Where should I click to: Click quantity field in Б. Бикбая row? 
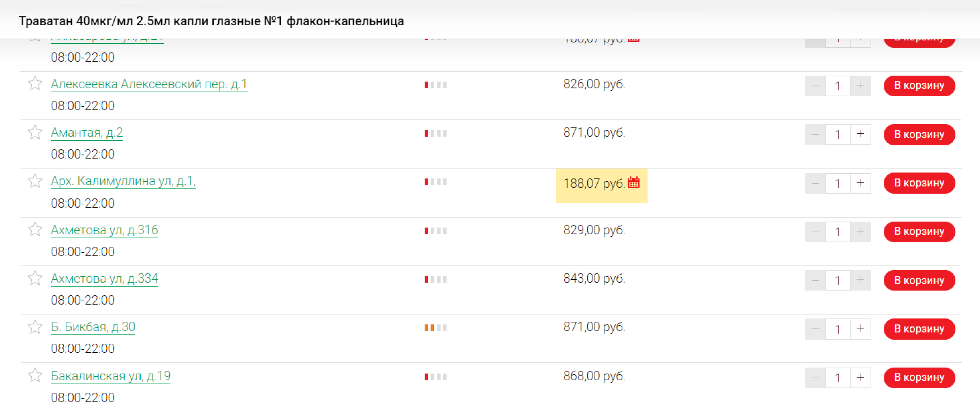pyautogui.click(x=838, y=329)
